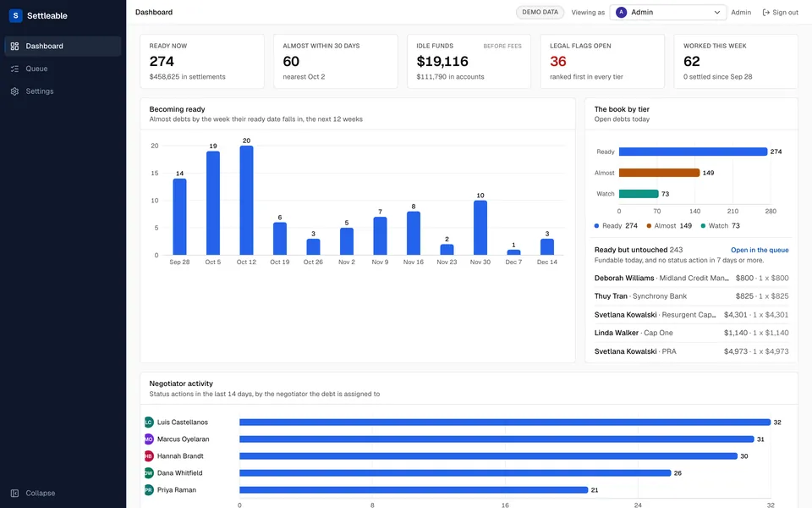The height and width of the screenshot is (508, 812).
Task: Click the teal Watch bar in tier chart
Action: [639, 194]
